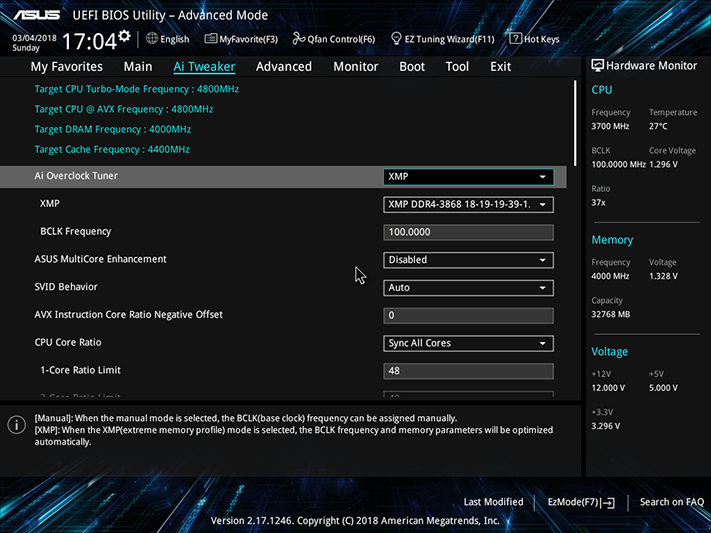Change ASUS MultiCore Enhancement Disabled dropdown
Screen dimensions: 711x533
[468, 260]
